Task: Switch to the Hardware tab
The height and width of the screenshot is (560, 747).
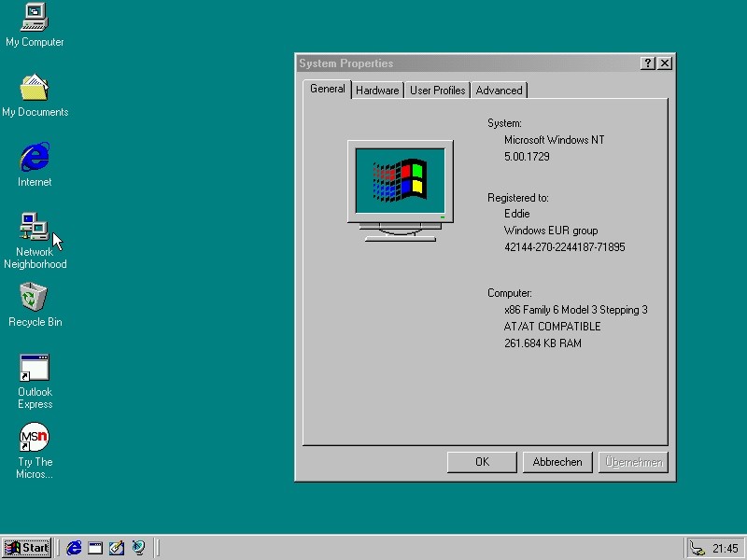Action: coord(377,90)
